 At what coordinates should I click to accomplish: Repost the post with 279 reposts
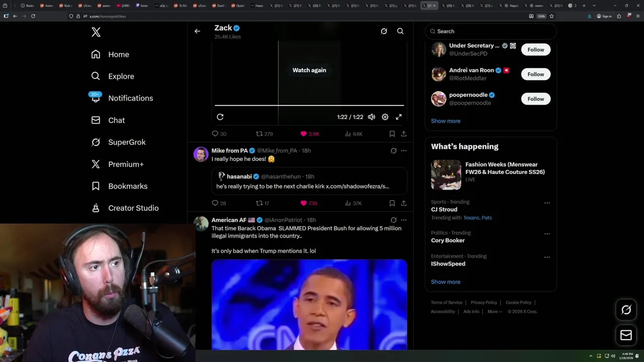[x=264, y=134]
